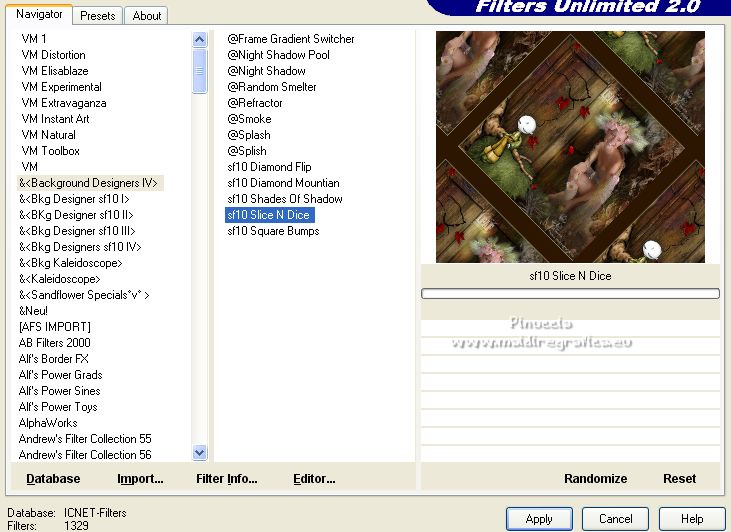Select &<Bkg Kaleidoscope> category
Screen dimensions: 731x532
pyautogui.click(x=70, y=263)
